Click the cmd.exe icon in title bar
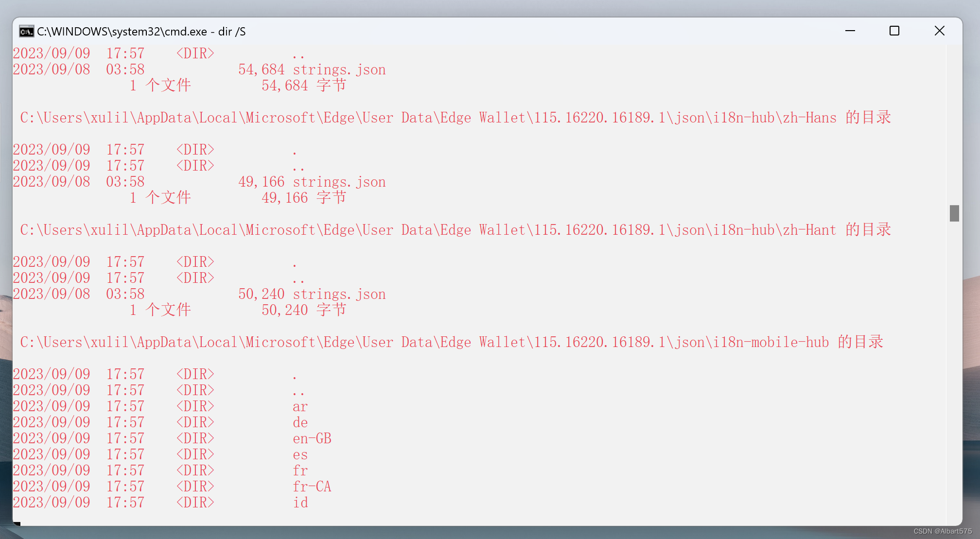This screenshot has height=539, width=980. coord(26,32)
